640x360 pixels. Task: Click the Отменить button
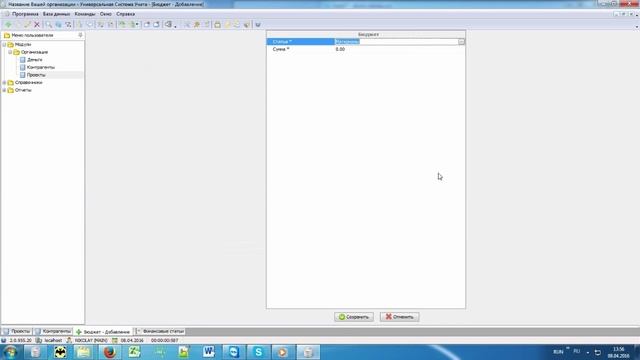(x=400, y=317)
